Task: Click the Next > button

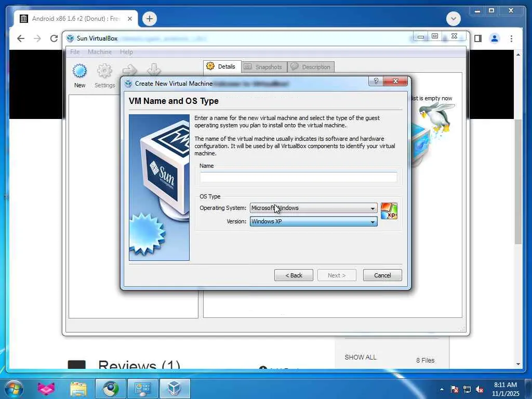Action: click(x=337, y=275)
